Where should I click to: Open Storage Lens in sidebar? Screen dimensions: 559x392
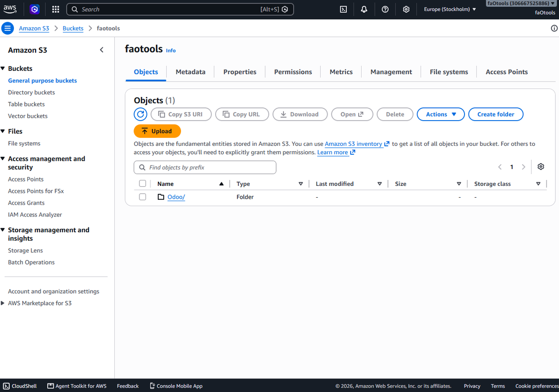(25, 251)
